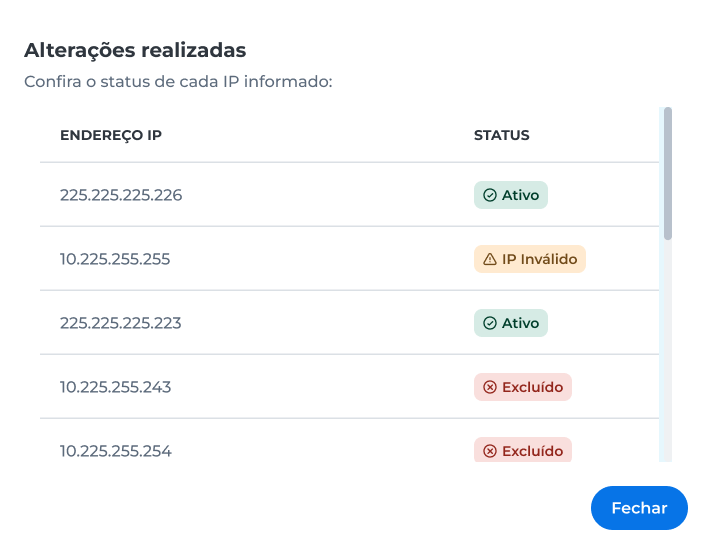Click the checkmark icon for 225.225.225.223
Screen dimensions: 712x554
point(490,323)
